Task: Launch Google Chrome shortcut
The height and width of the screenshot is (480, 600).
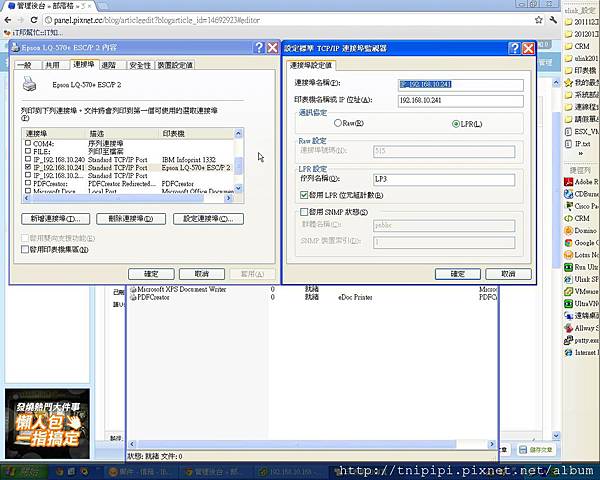Action: tap(581, 243)
